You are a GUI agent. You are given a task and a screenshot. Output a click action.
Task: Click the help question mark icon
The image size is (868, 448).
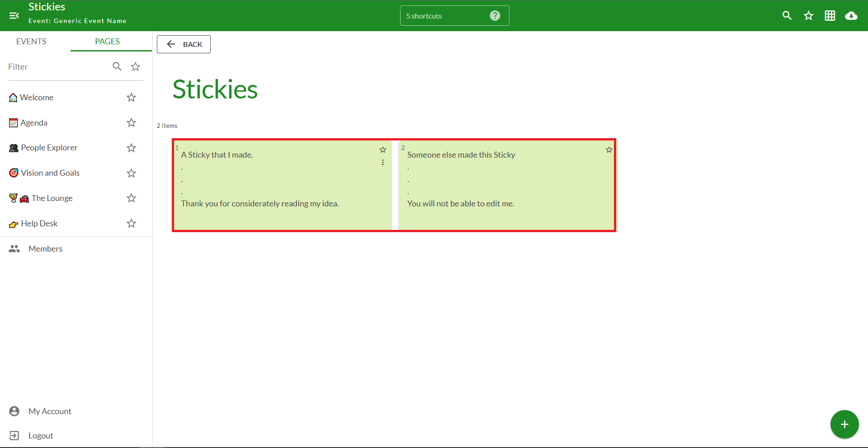[x=495, y=16]
